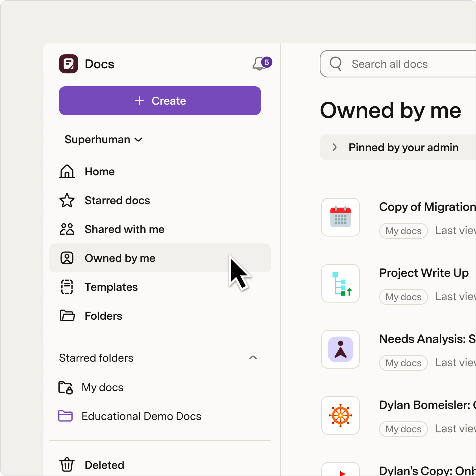
Task: Open the Superhuman workspace dropdown
Action: click(x=104, y=140)
